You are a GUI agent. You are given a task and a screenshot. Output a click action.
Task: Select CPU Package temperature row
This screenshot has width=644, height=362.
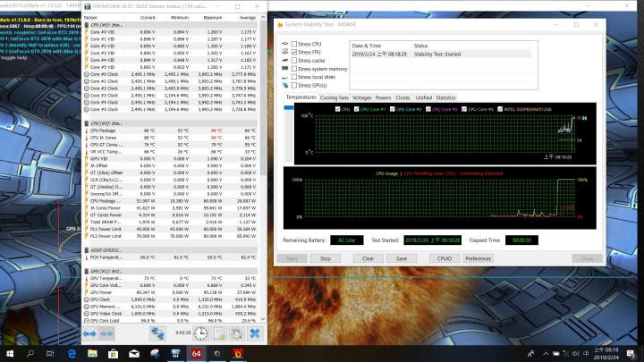[171, 130]
